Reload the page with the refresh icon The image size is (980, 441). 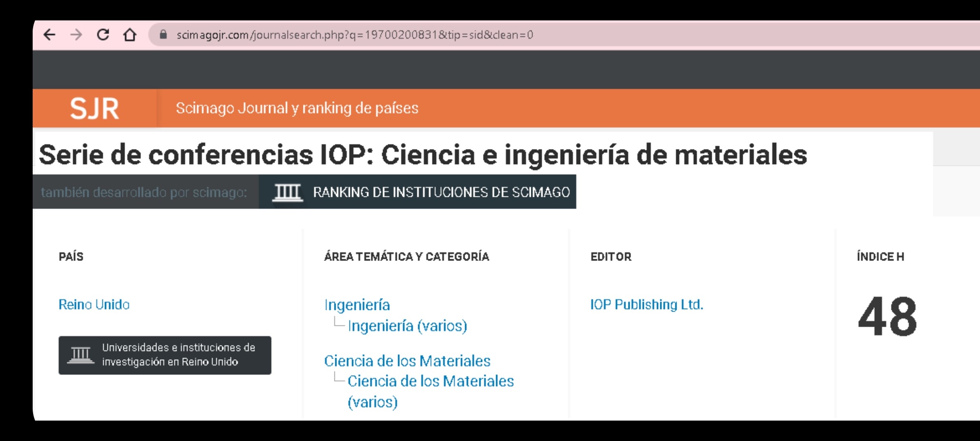click(103, 35)
